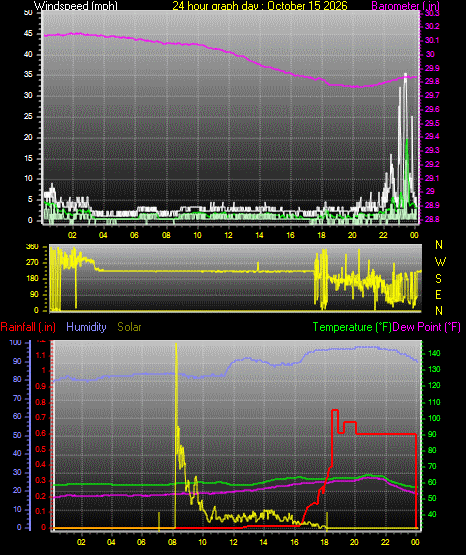Click hour '14' on the windspeed chart's time axis
This screenshot has height=555, width=466.
[259, 235]
